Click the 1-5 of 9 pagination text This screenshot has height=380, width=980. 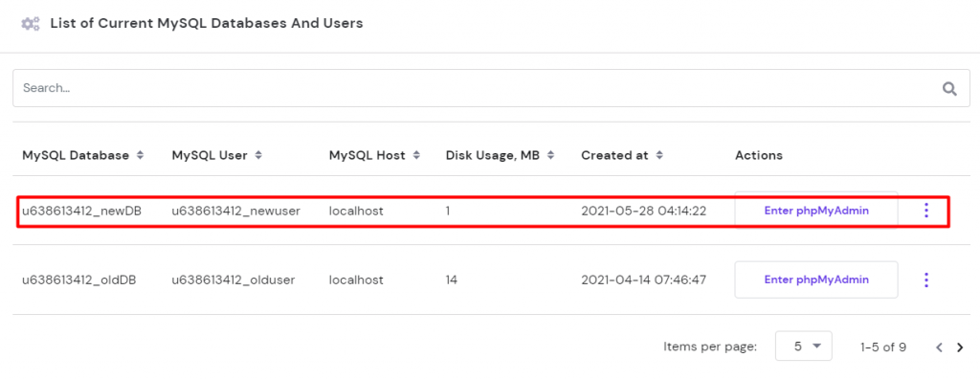click(883, 347)
